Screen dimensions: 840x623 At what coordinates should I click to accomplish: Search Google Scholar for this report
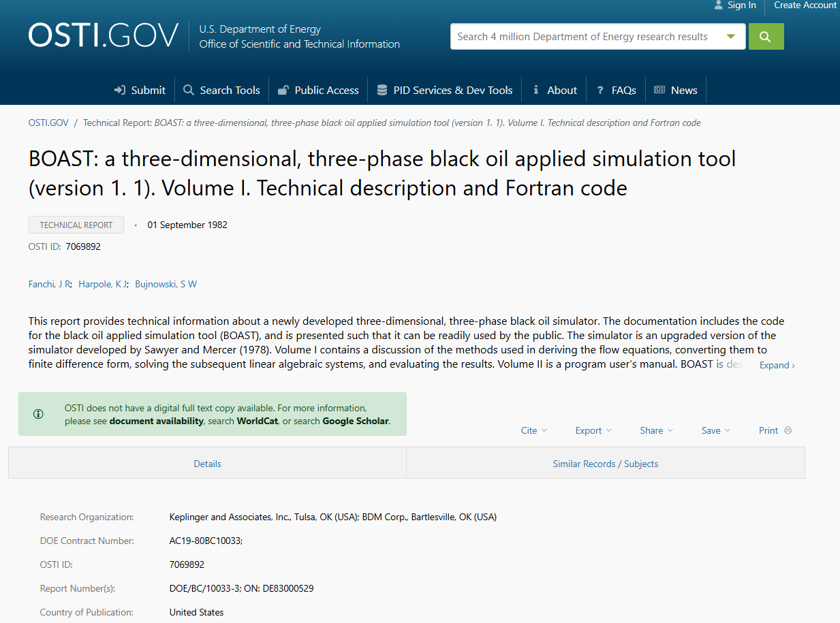tap(356, 421)
